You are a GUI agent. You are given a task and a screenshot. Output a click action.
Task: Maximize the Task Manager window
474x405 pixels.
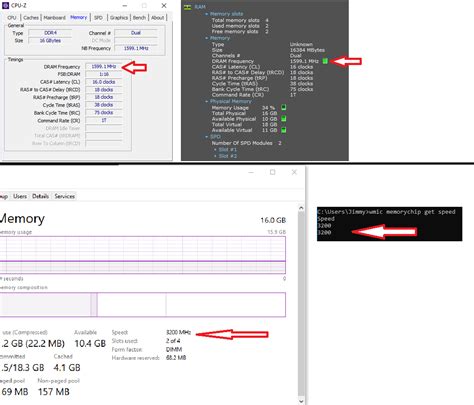coord(273,172)
